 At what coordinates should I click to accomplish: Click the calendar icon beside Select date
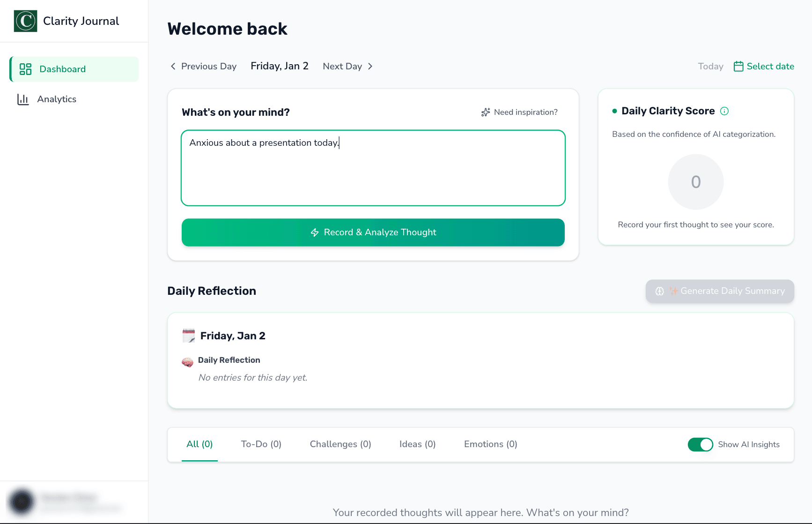(739, 66)
